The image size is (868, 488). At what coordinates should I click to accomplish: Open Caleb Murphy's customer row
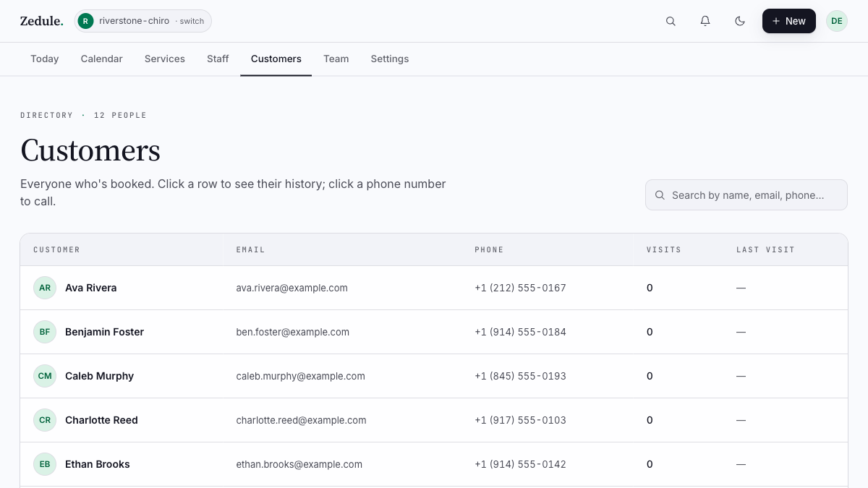[x=434, y=376]
